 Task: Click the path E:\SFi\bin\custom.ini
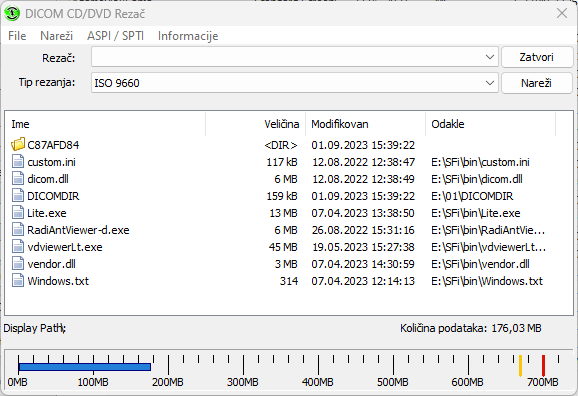tap(480, 162)
